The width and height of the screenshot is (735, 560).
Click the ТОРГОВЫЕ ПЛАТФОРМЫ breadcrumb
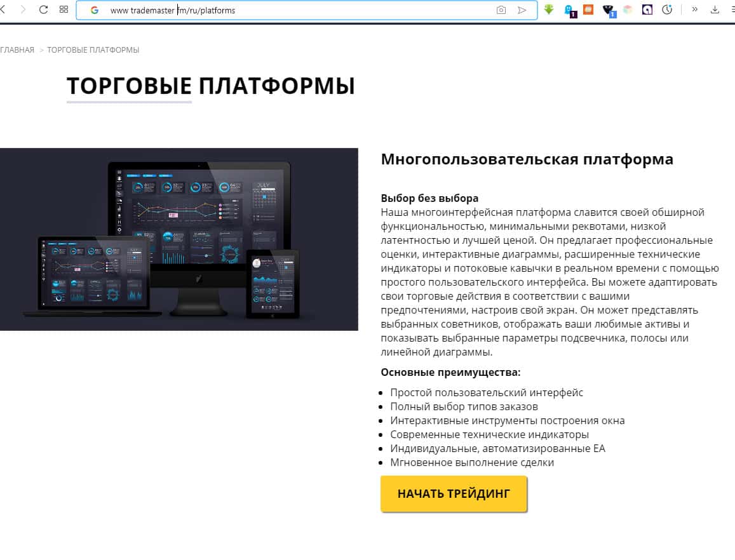(x=93, y=50)
